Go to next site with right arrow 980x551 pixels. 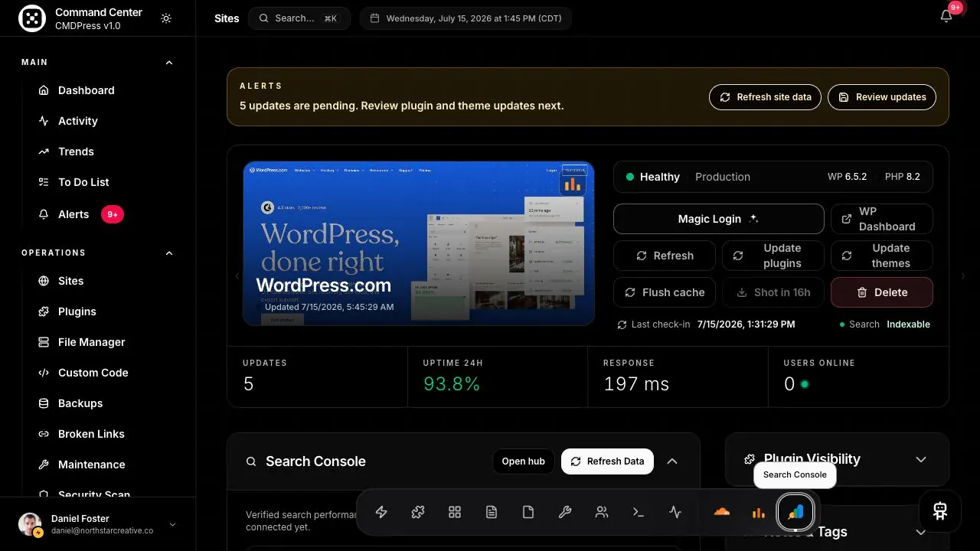point(963,275)
